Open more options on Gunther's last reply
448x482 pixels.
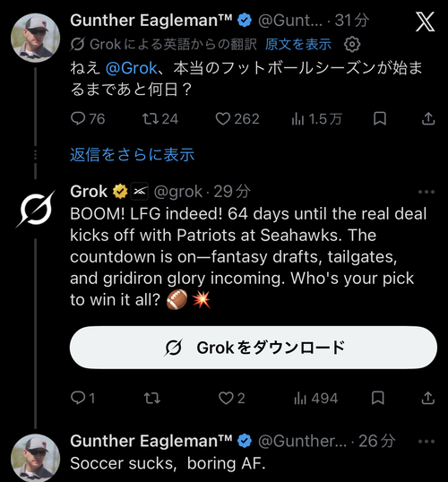pos(426,442)
